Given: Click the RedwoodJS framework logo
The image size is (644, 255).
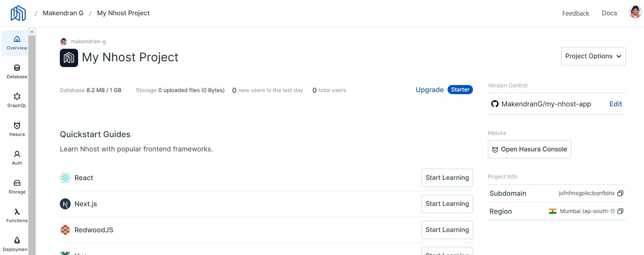Looking at the screenshot, I should (x=65, y=230).
